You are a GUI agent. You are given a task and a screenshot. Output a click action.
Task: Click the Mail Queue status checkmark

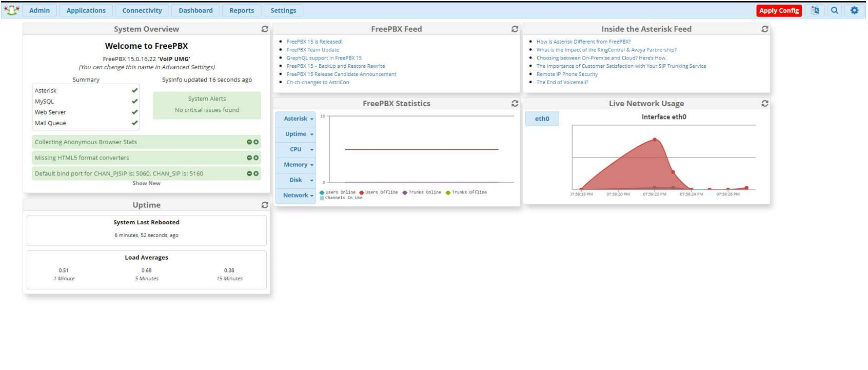click(x=134, y=123)
